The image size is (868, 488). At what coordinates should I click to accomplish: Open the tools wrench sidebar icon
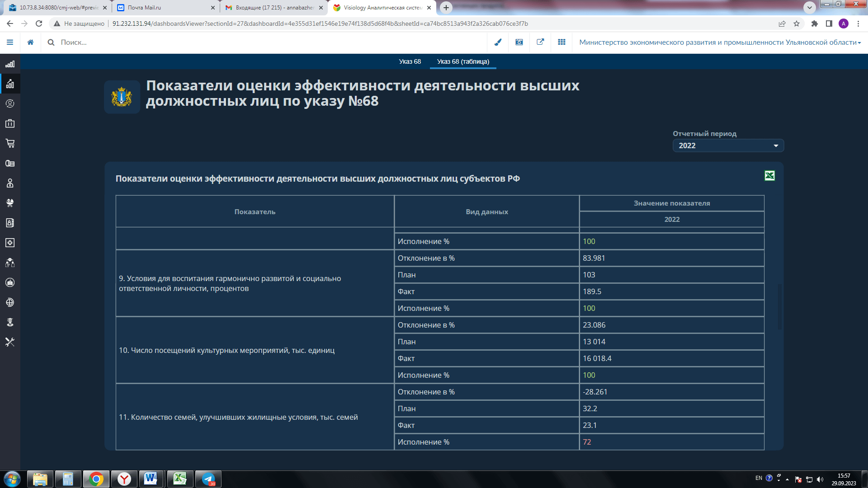click(10, 342)
